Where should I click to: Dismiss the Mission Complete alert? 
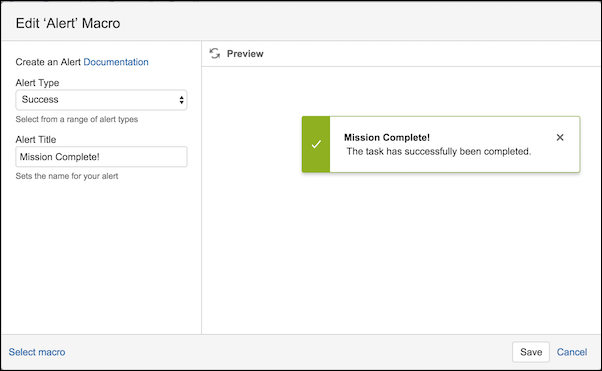click(560, 137)
